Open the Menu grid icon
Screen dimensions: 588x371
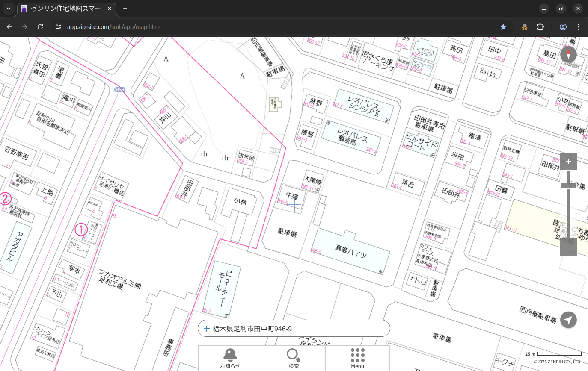tap(357, 358)
